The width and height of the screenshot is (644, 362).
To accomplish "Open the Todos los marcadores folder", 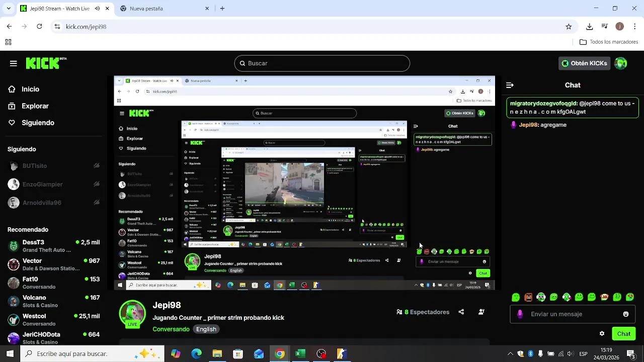I will coord(609,42).
